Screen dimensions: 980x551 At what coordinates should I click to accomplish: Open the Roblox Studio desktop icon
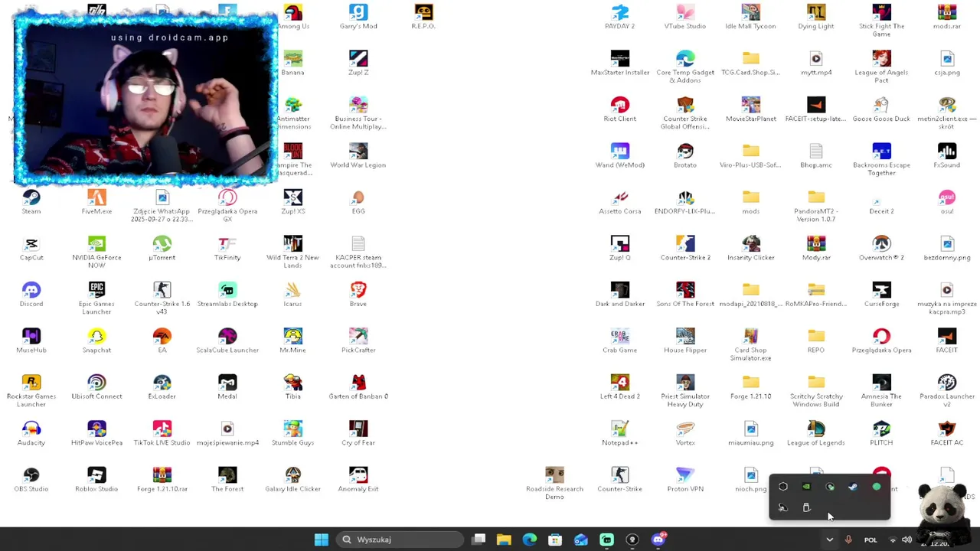[x=96, y=480]
